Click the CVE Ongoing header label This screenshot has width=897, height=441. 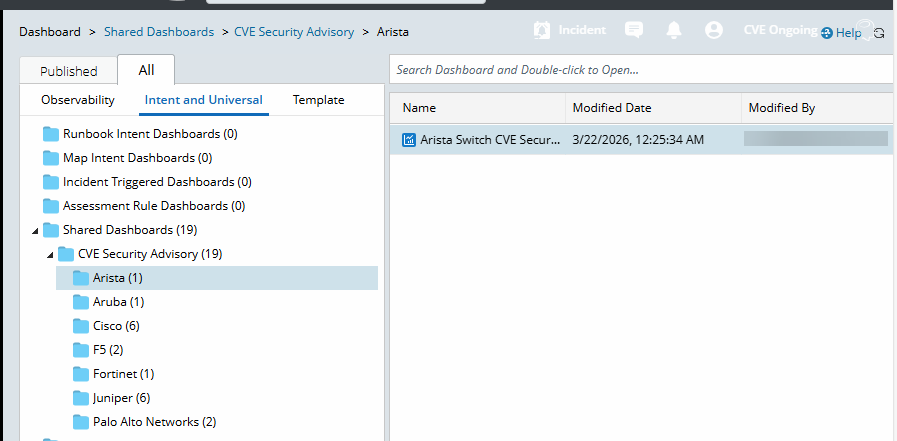coord(780,30)
